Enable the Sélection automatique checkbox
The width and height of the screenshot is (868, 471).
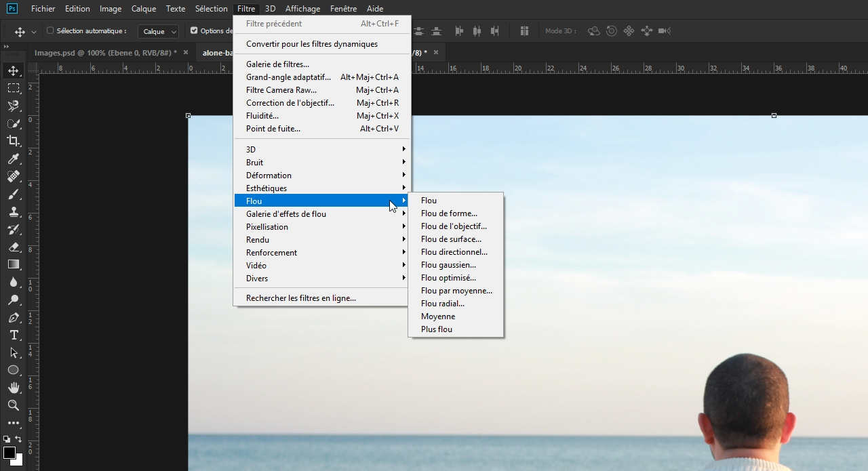tap(50, 30)
